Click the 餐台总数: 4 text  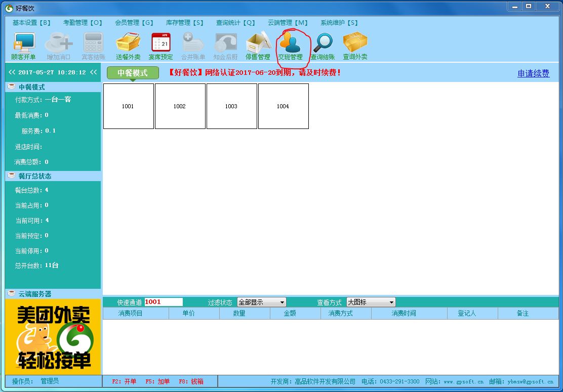[x=31, y=190]
